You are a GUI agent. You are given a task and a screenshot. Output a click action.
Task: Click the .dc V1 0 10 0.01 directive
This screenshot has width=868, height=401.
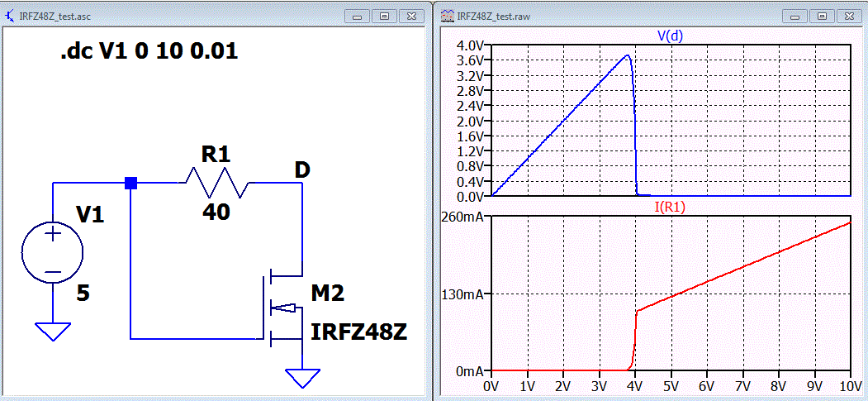[x=149, y=52]
